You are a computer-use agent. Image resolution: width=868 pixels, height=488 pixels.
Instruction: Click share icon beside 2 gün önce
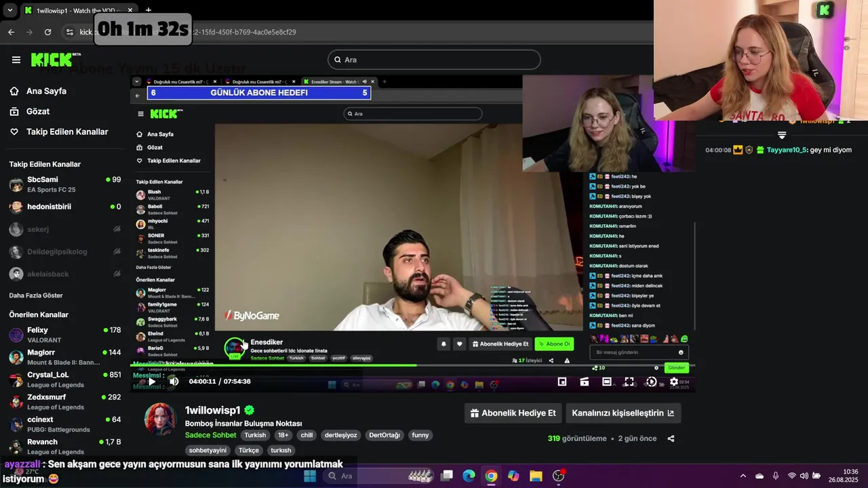click(671, 439)
